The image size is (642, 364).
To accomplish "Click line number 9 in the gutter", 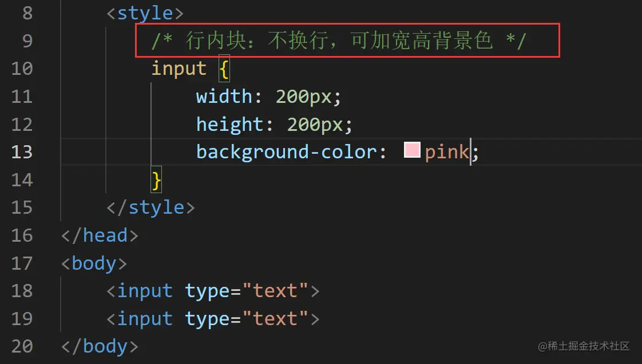I will click(27, 41).
